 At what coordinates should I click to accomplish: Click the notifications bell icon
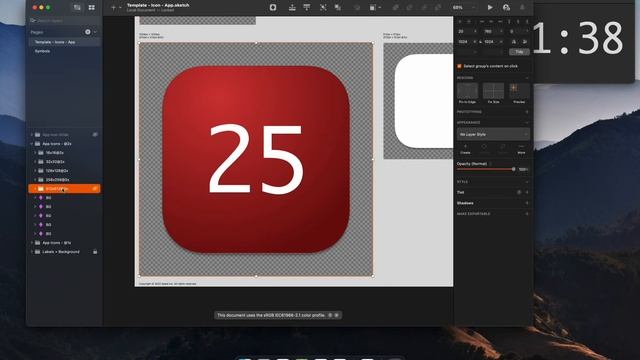click(522, 7)
